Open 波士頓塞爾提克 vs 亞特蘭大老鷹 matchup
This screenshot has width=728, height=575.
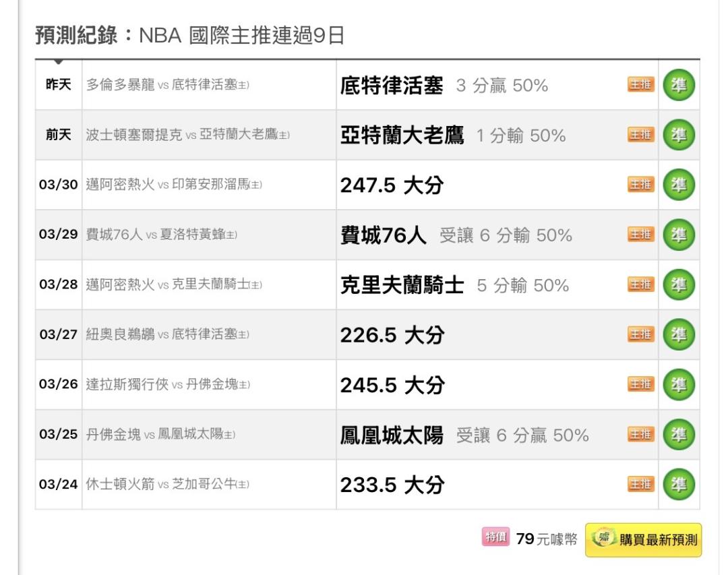(x=187, y=135)
